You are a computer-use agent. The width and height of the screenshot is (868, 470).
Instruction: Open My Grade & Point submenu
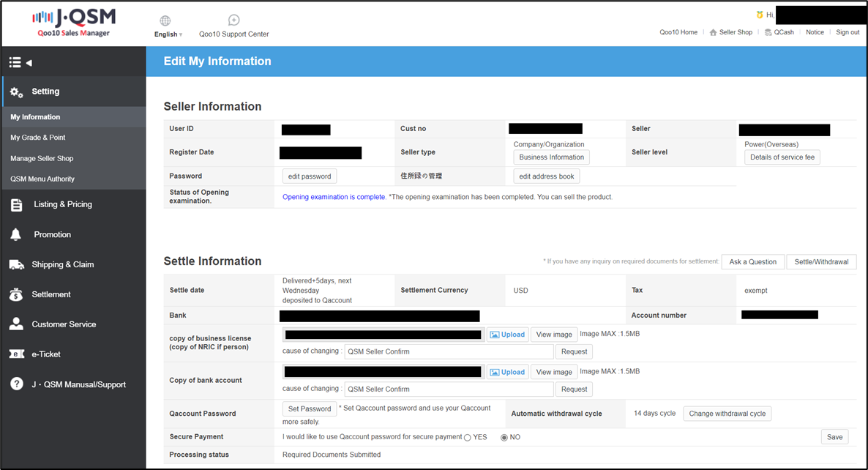38,138
